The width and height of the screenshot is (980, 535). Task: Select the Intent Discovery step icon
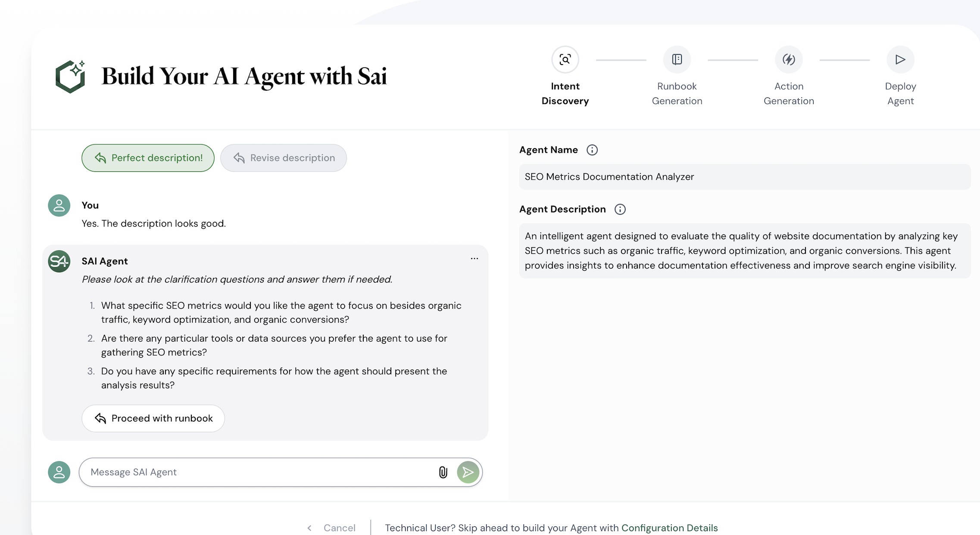565,59
